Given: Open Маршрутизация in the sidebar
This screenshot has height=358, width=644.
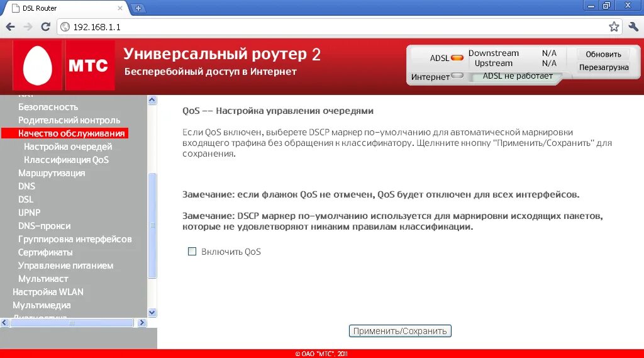Looking at the screenshot, I should (x=52, y=173).
